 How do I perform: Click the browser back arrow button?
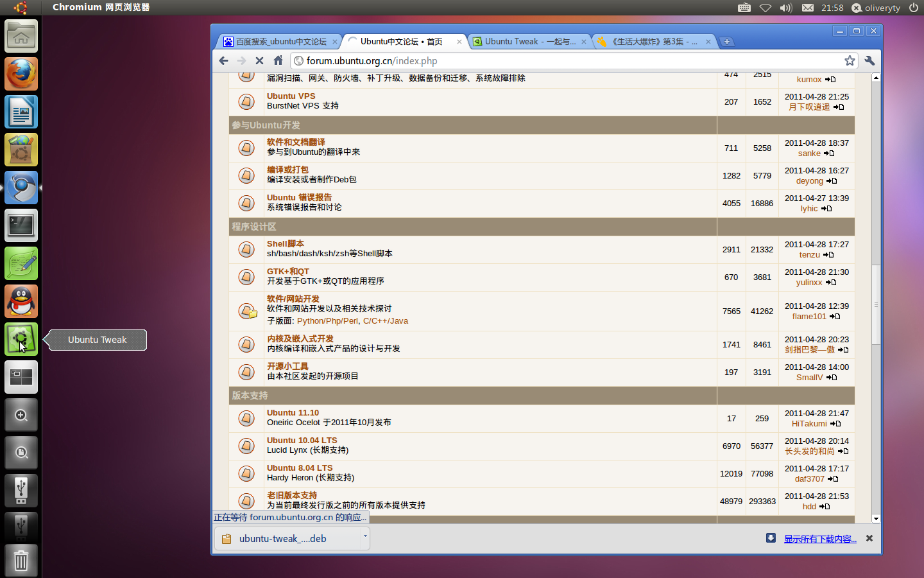223,60
